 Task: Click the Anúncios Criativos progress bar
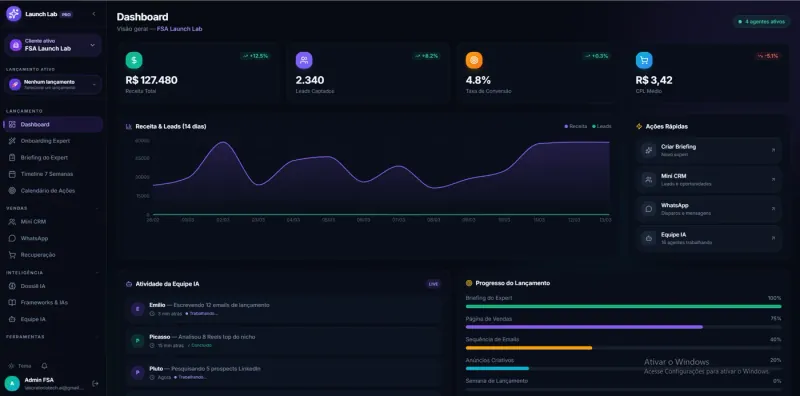(x=623, y=368)
